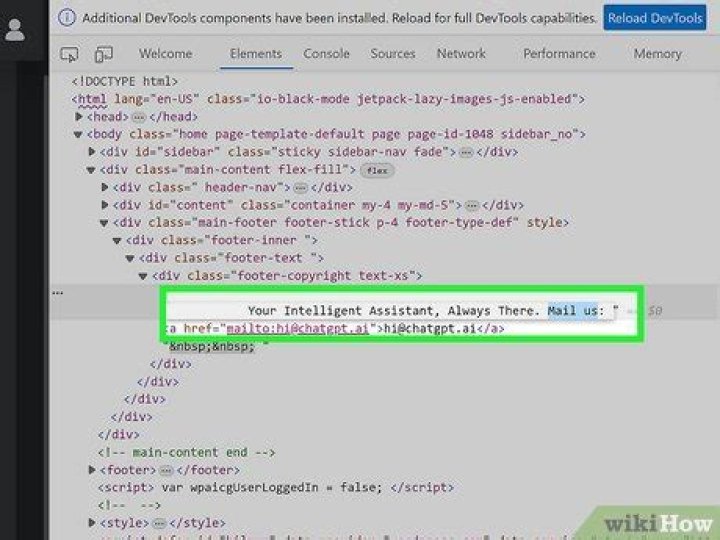Collapse the main-content flex-fill div
720x540 pixels.
pos(91,170)
